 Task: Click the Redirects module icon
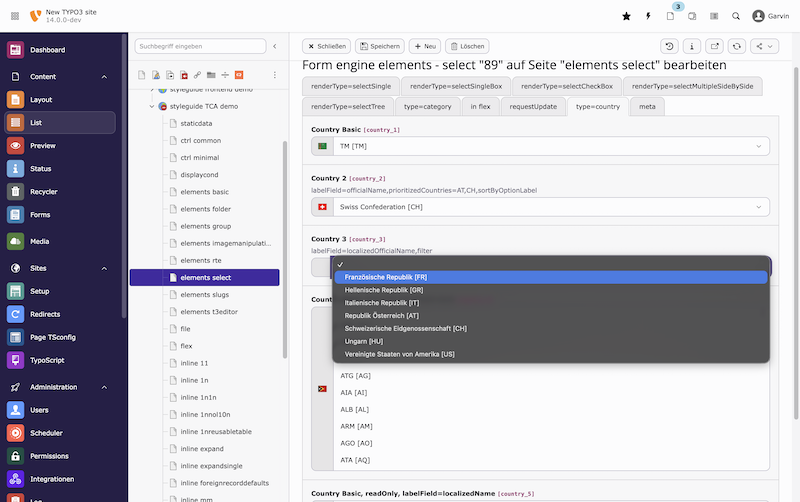click(x=15, y=314)
